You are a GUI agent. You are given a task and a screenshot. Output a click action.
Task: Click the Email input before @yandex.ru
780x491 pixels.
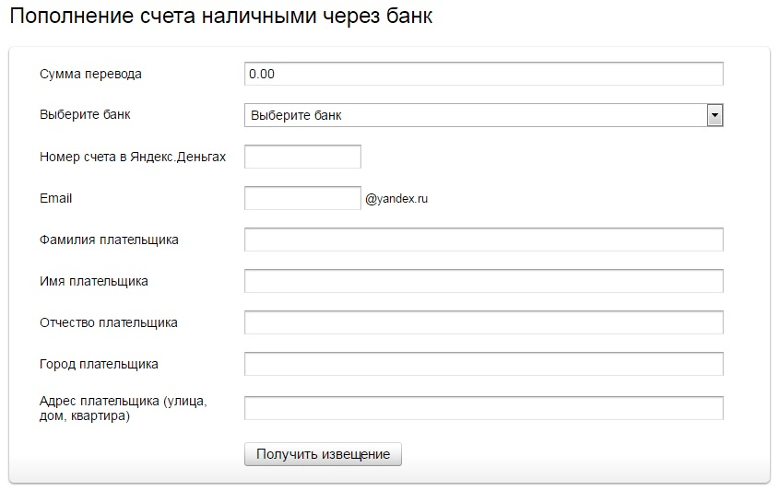coord(302,198)
